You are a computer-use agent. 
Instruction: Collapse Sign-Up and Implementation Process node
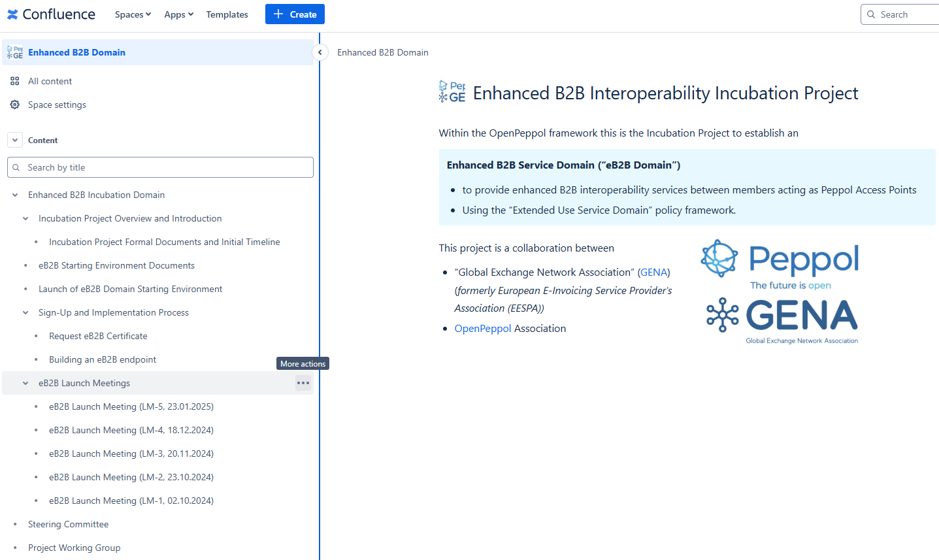coord(25,312)
